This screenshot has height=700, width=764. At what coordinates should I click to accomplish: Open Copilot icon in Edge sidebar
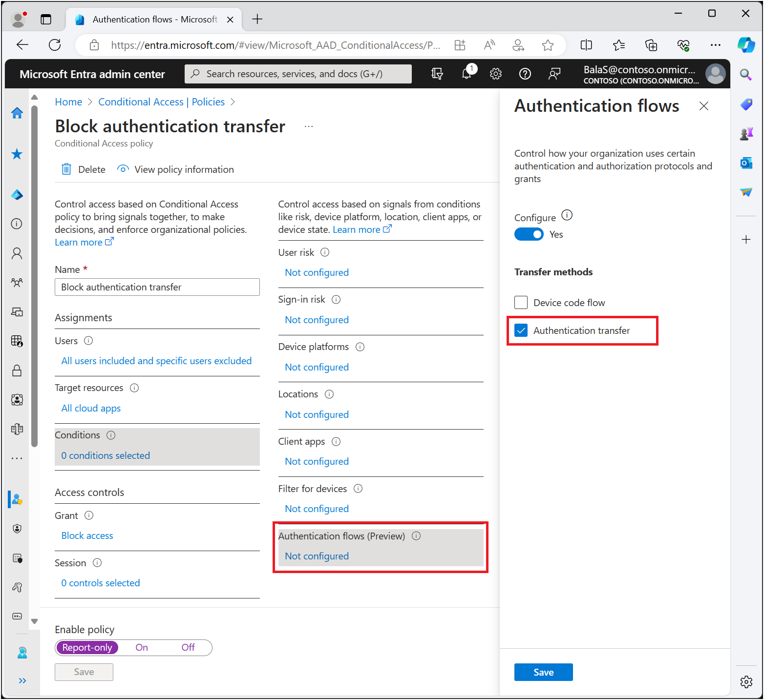(x=746, y=45)
